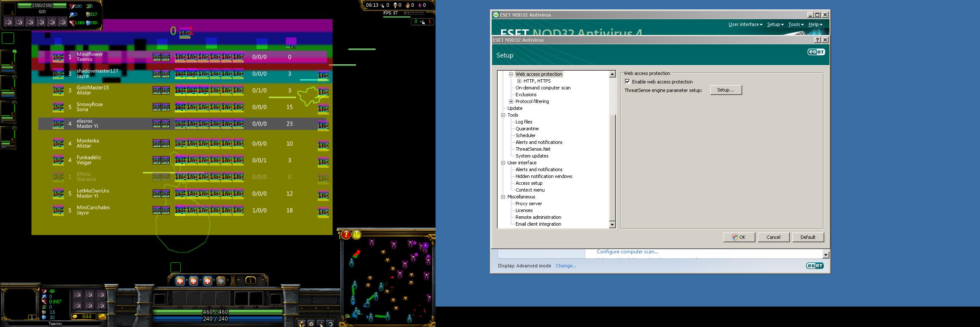Image resolution: width=980 pixels, height=327 pixels.
Task: Click the Default button
Action: click(x=808, y=237)
